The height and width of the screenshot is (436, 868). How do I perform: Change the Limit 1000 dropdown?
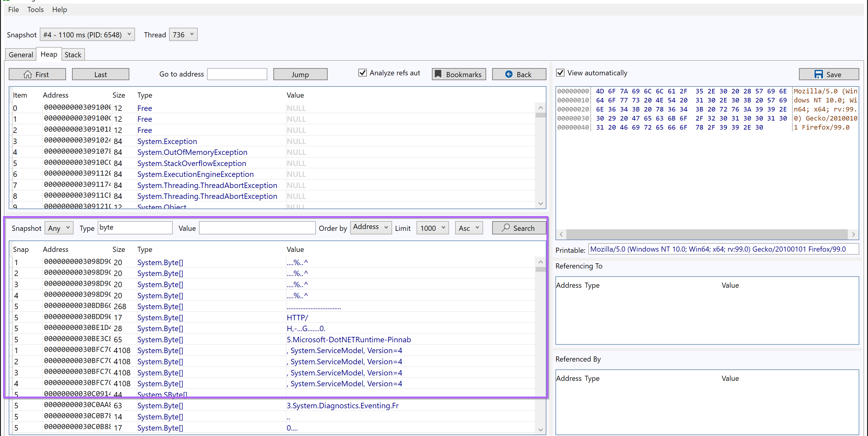(x=432, y=228)
